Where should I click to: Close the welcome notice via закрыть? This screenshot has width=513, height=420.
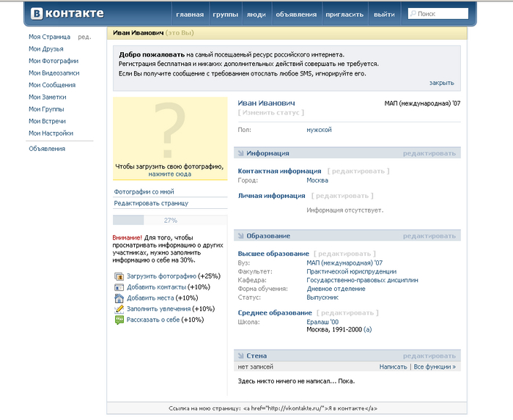pyautogui.click(x=442, y=83)
